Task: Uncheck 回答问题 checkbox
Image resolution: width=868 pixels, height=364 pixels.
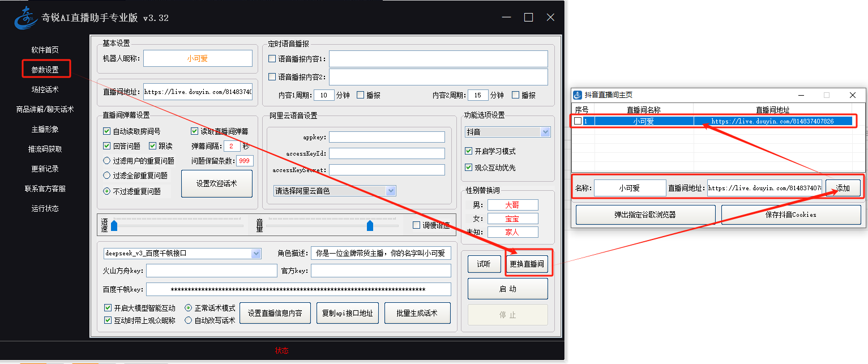Action: point(106,146)
